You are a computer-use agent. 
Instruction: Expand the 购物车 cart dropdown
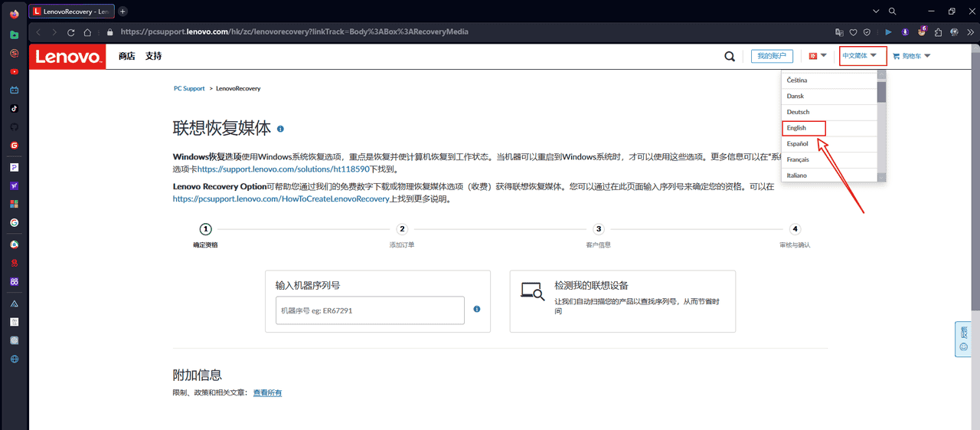pos(912,56)
